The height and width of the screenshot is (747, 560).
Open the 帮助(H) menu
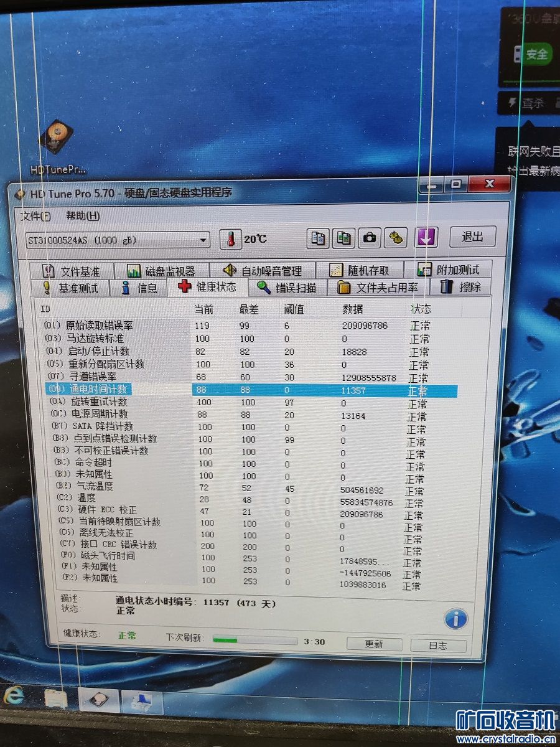tap(82, 216)
